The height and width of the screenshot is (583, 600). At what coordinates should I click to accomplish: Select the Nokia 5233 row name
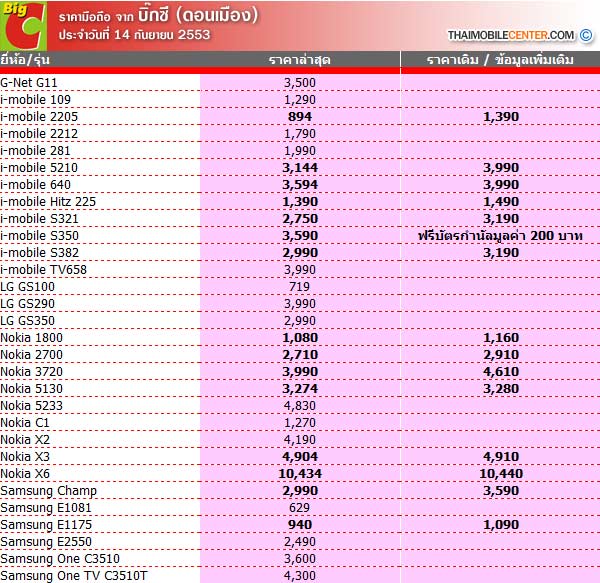[31, 406]
